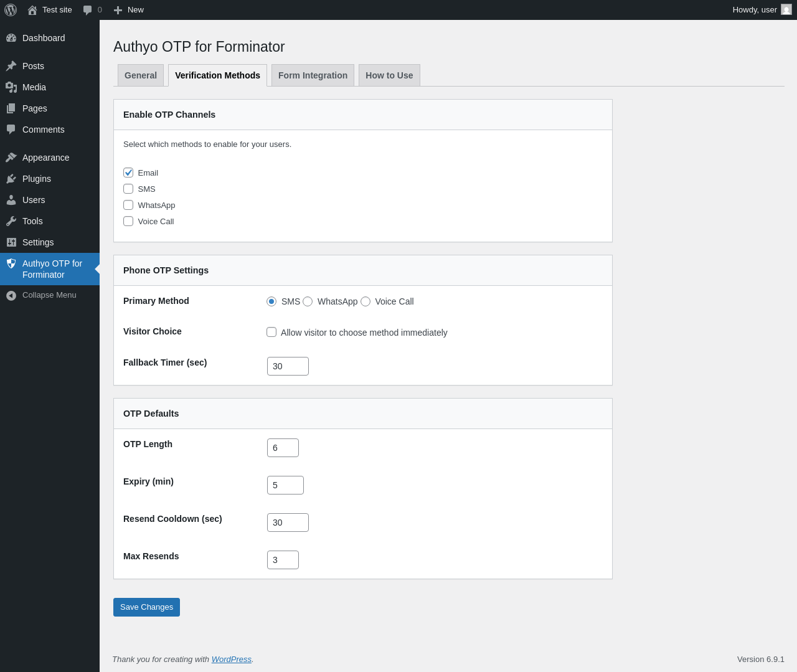
Task: Open the How to Use tab
Action: tap(389, 75)
